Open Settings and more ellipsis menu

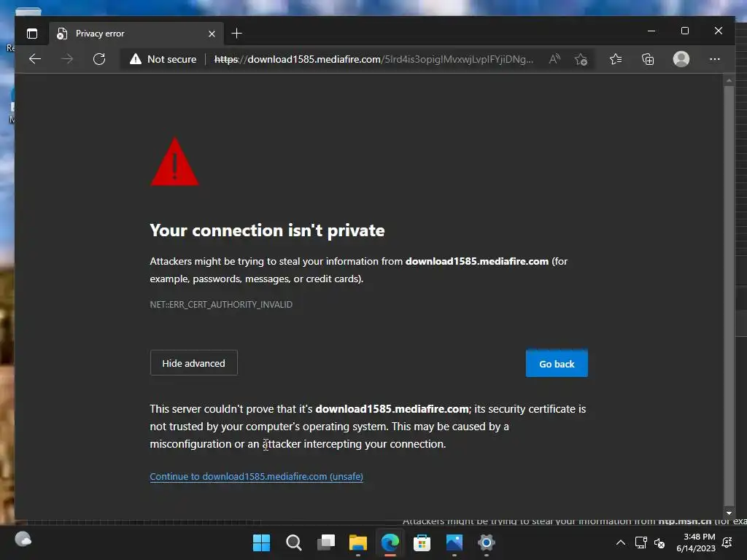(x=715, y=59)
